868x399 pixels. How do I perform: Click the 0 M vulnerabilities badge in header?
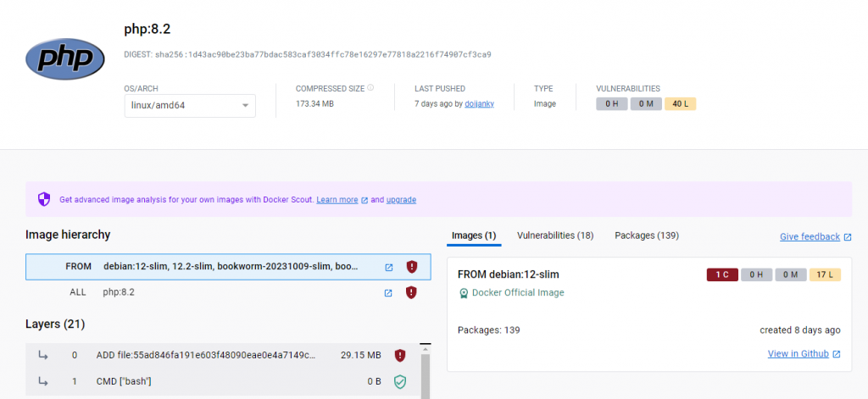point(646,103)
